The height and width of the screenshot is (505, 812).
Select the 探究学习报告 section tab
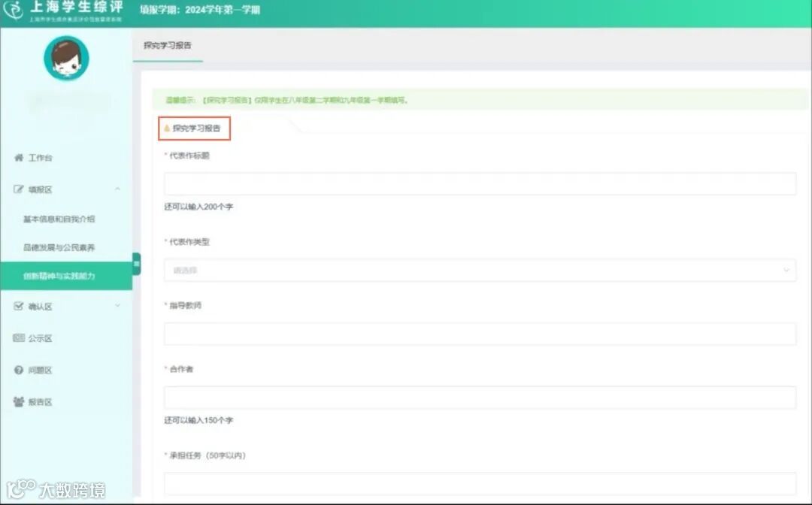(194, 129)
